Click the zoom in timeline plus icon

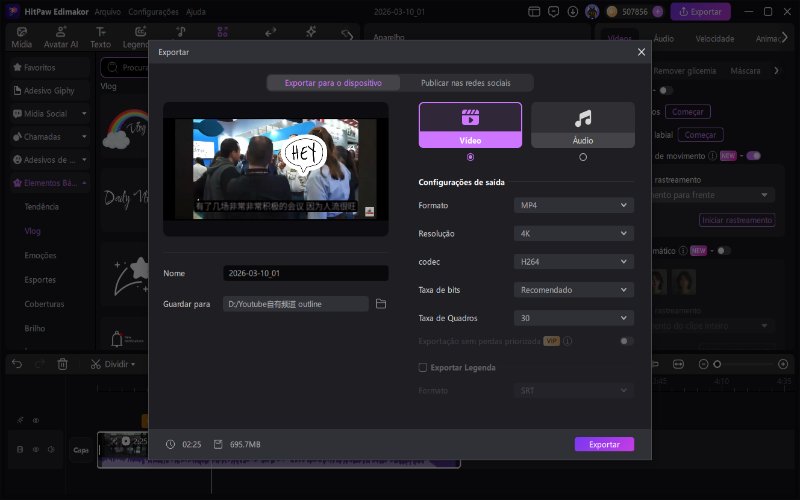coord(783,364)
